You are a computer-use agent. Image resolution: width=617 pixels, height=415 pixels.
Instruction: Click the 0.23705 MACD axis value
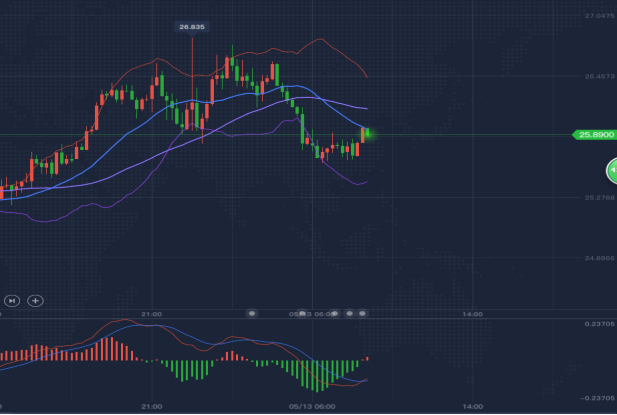[x=599, y=324]
